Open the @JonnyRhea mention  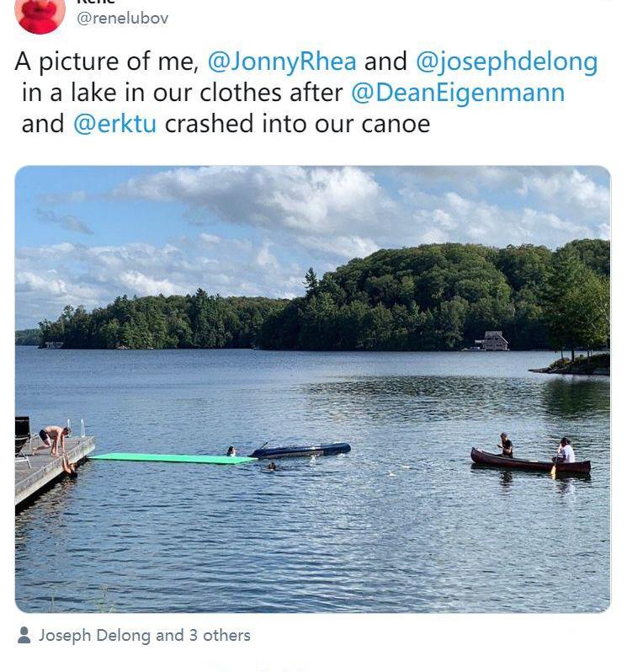click(x=282, y=61)
